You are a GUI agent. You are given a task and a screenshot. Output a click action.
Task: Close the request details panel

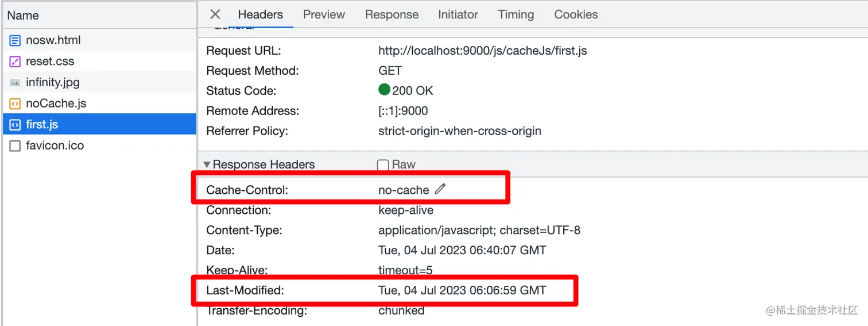(x=215, y=14)
